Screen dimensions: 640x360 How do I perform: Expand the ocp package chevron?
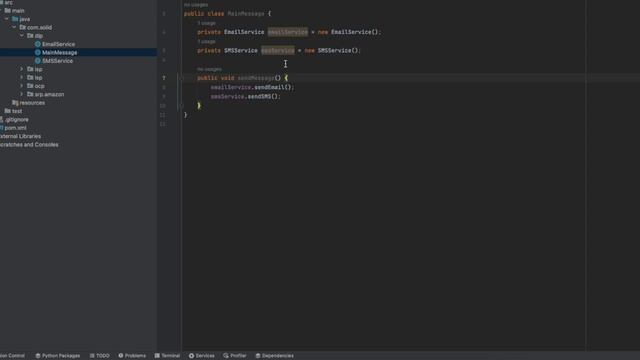tap(22, 86)
